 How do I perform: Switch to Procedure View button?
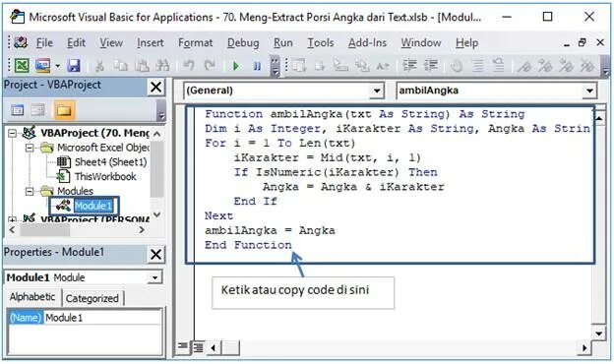(182, 346)
